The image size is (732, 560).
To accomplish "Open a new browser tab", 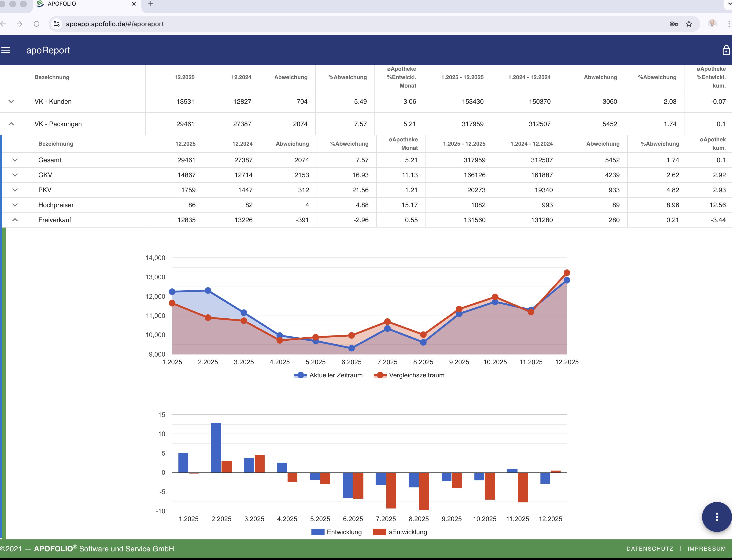I will coord(151,4).
